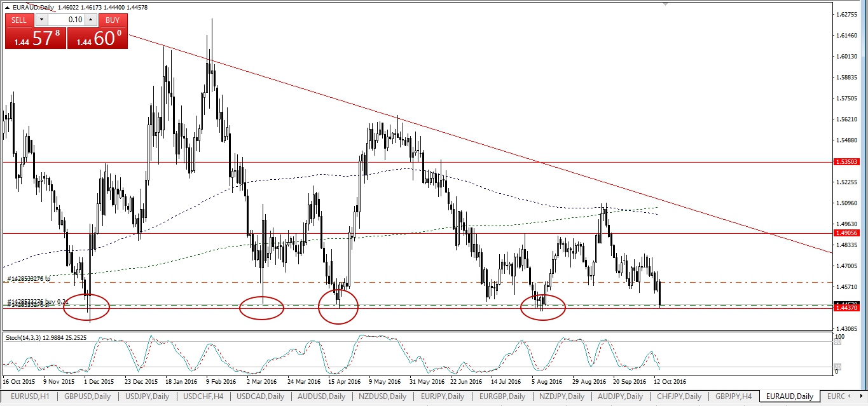Click the 1.44370 horizontal line price label
This screenshot has width=868, height=406.
(848, 308)
